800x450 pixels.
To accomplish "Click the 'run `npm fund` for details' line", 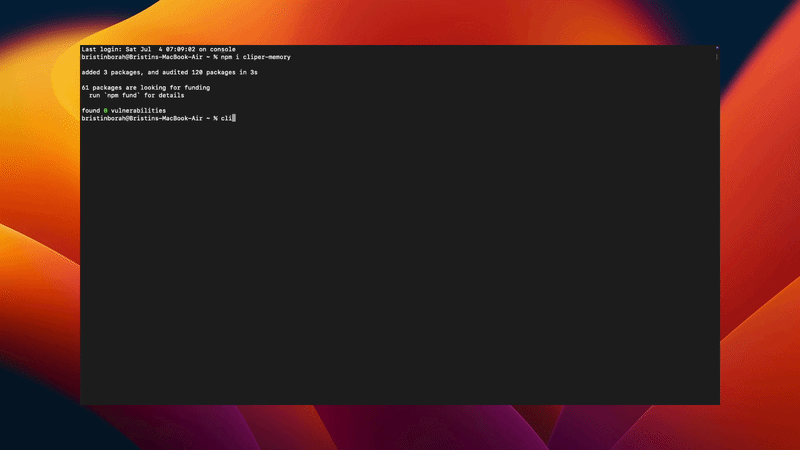I will coord(136,95).
